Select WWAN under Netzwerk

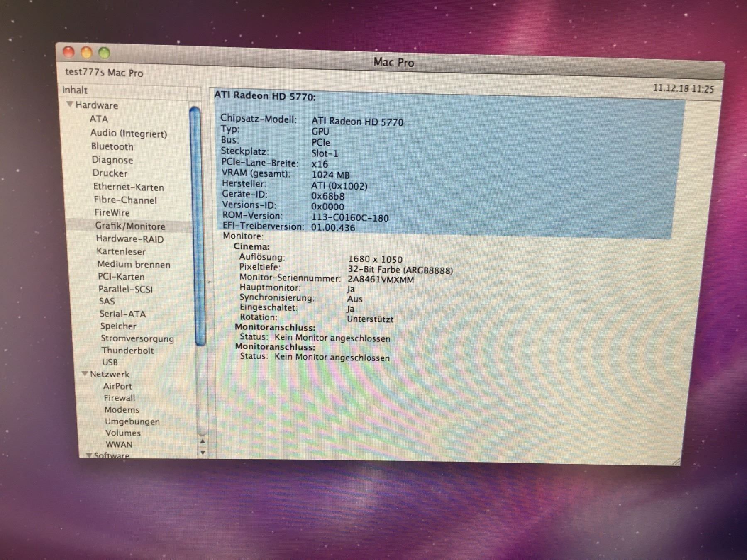119,444
